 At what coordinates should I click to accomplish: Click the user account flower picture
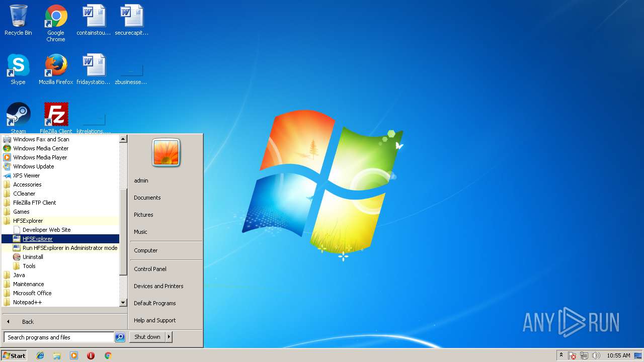point(166,152)
